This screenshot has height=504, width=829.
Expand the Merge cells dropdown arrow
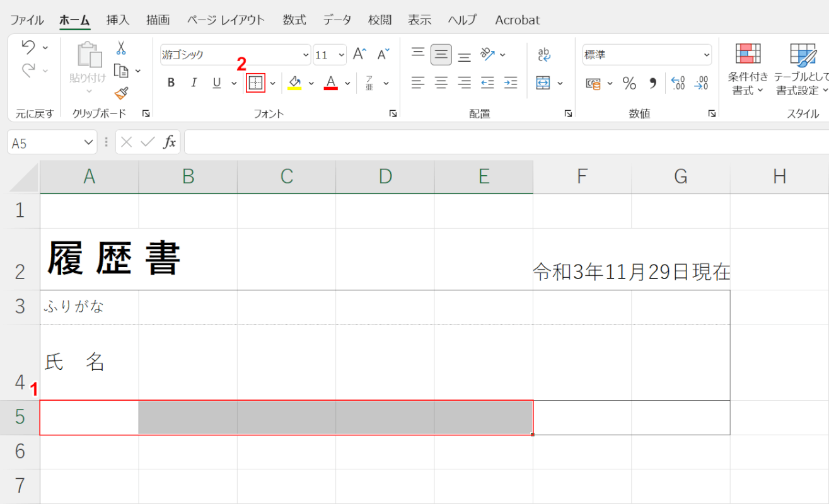click(x=560, y=83)
